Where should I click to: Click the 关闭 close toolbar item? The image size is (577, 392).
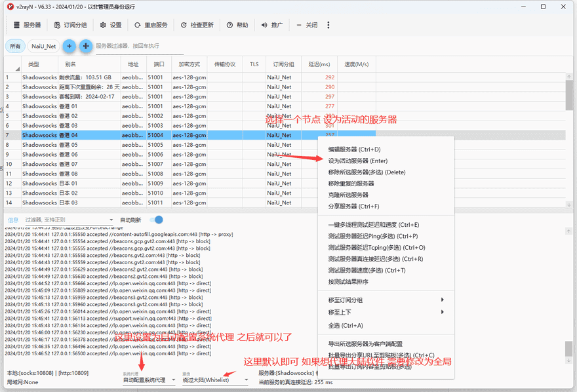tap(307, 25)
